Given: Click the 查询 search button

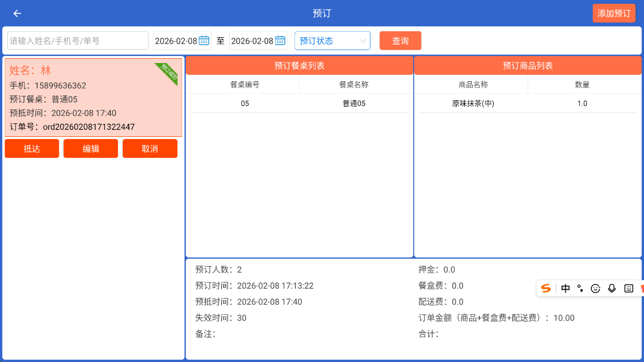Looking at the screenshot, I should tap(400, 41).
